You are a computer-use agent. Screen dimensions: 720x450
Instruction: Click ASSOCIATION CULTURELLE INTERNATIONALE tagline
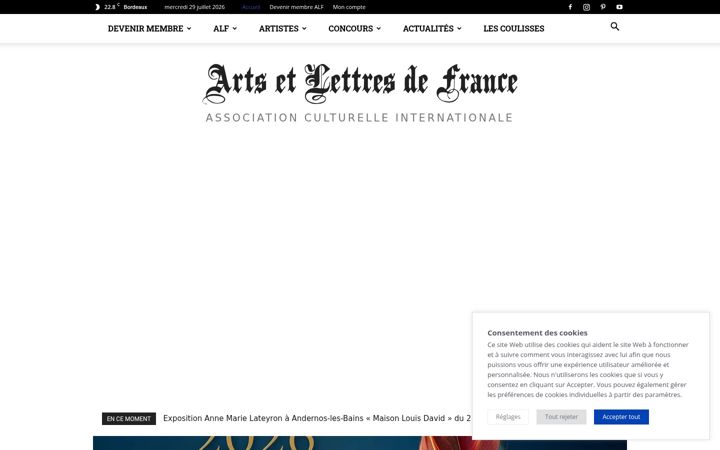click(x=359, y=118)
